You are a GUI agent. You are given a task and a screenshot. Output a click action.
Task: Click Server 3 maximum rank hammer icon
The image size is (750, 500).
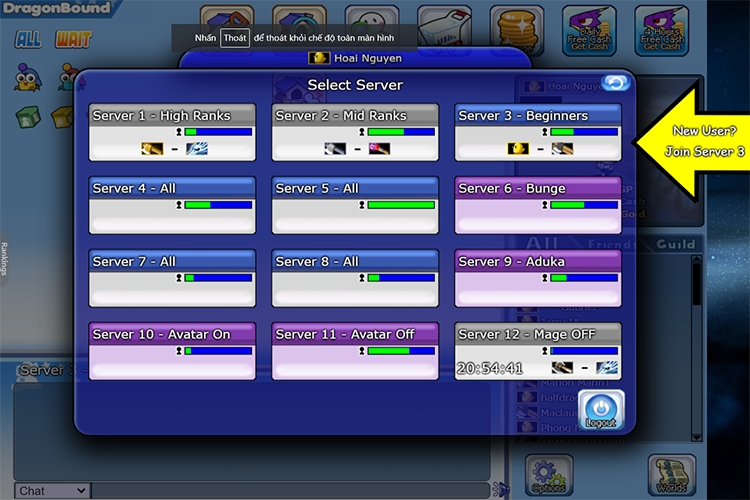coord(562,149)
